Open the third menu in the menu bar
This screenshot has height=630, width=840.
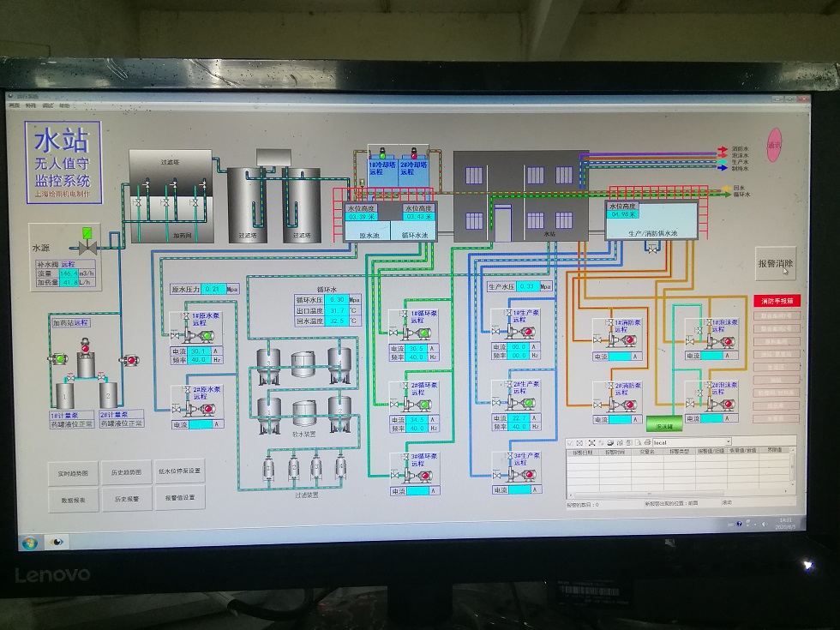pyautogui.click(x=48, y=105)
